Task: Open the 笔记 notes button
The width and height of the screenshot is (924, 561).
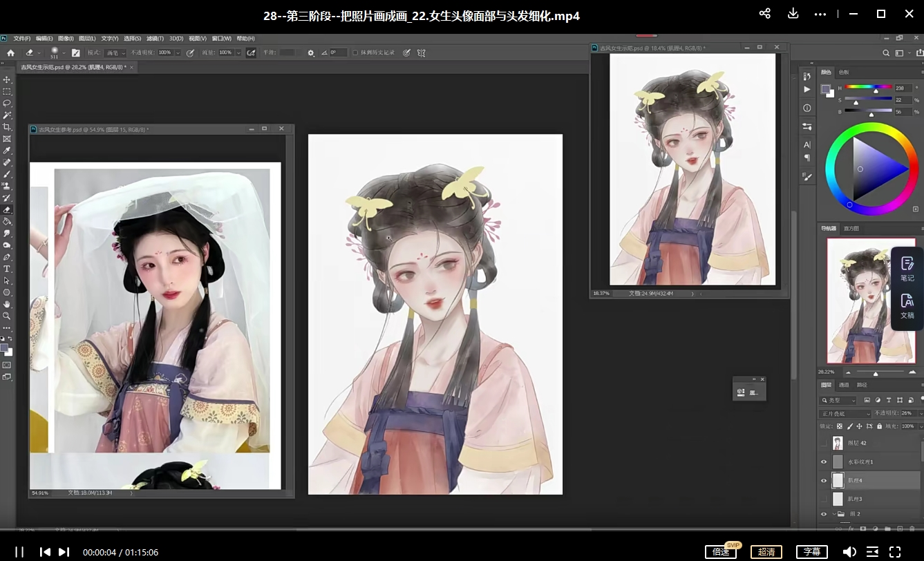Action: tap(907, 269)
